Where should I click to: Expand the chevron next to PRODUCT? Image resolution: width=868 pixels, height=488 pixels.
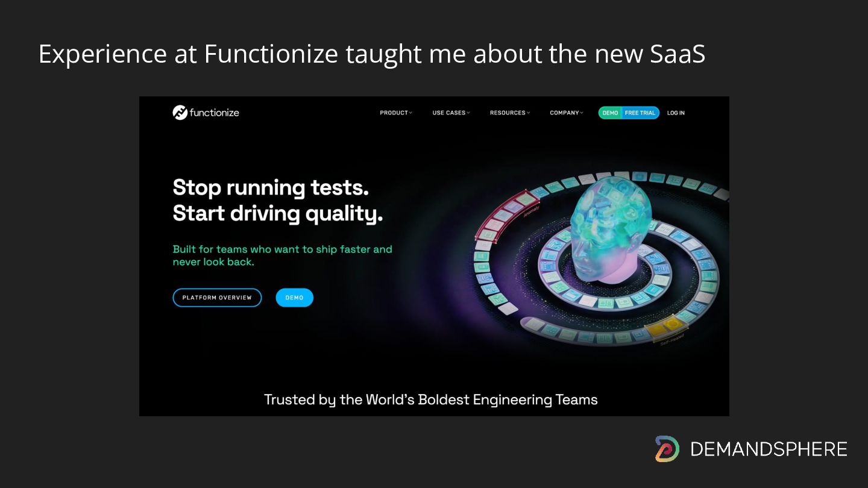[x=410, y=113]
